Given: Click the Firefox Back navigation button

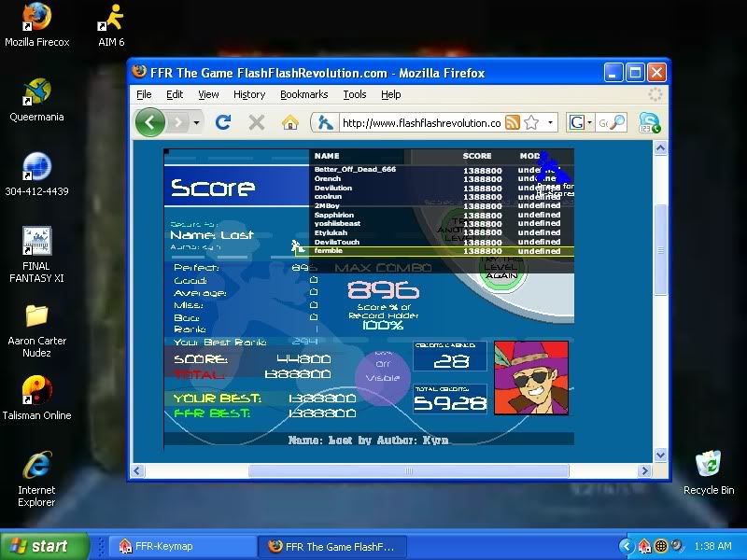Looking at the screenshot, I should [150, 122].
